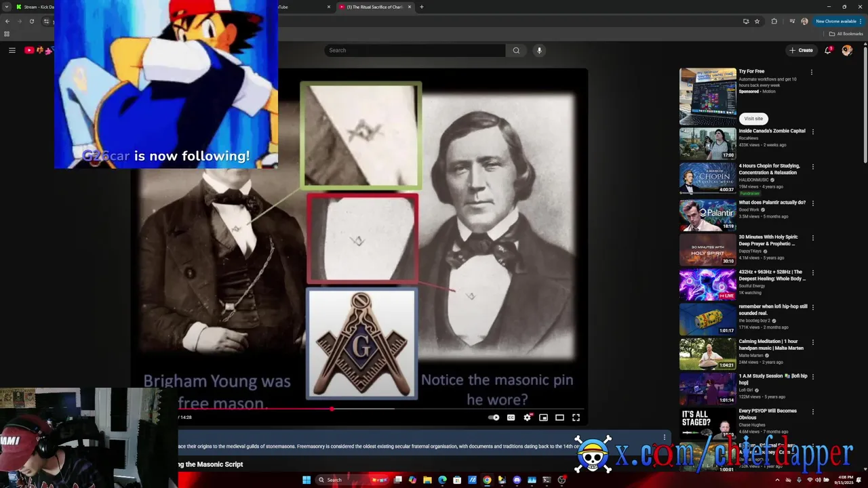Switch to theater mode
868x488 pixels.
[x=559, y=418]
